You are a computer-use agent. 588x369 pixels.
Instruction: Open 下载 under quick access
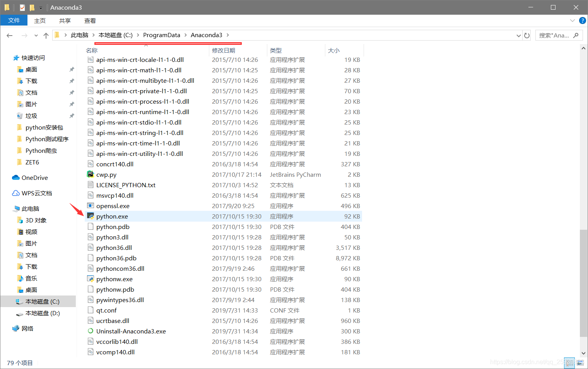pos(31,81)
